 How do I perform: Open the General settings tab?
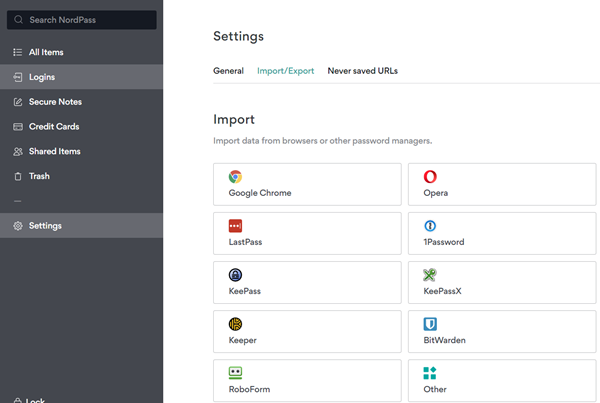point(228,71)
